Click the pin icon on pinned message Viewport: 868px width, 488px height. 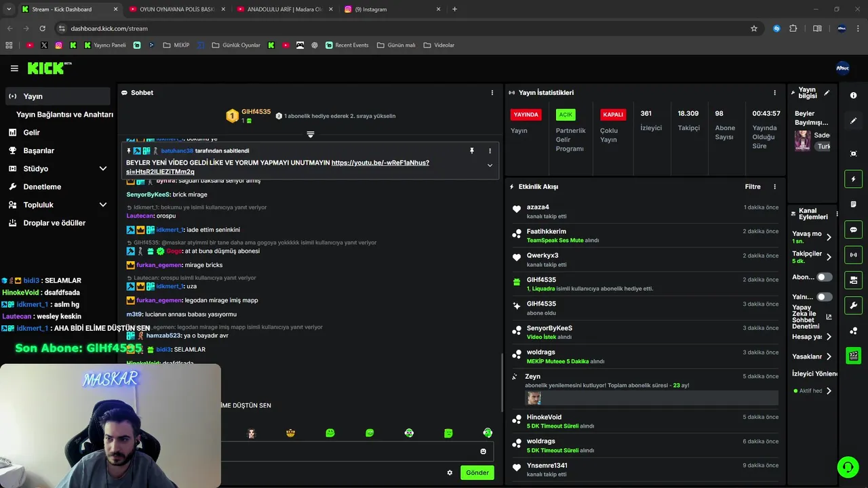coord(472,151)
